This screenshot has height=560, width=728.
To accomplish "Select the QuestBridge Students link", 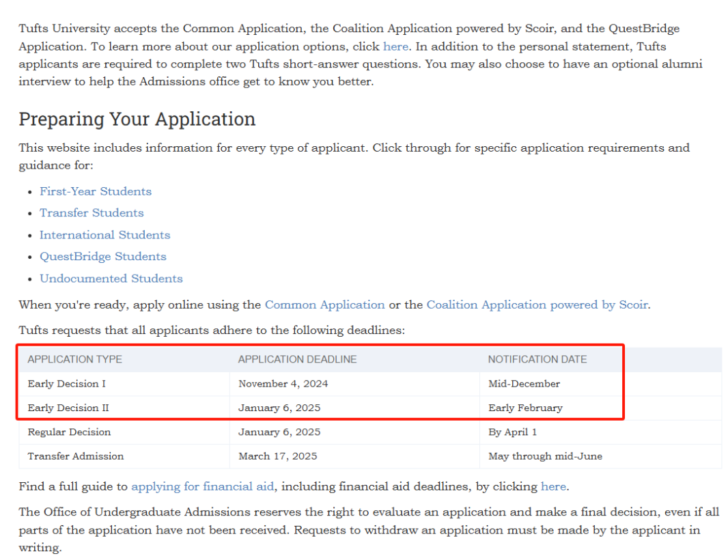I will [x=103, y=257].
